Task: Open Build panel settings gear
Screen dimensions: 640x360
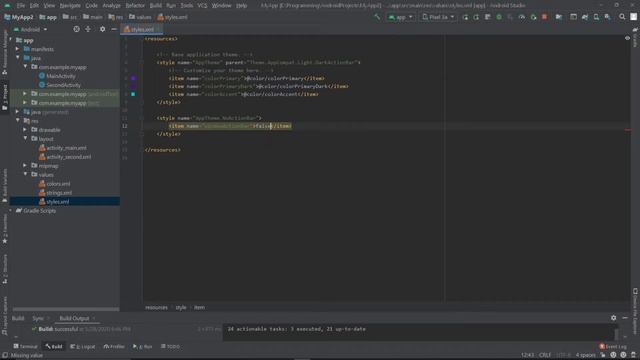Action: tap(613, 318)
